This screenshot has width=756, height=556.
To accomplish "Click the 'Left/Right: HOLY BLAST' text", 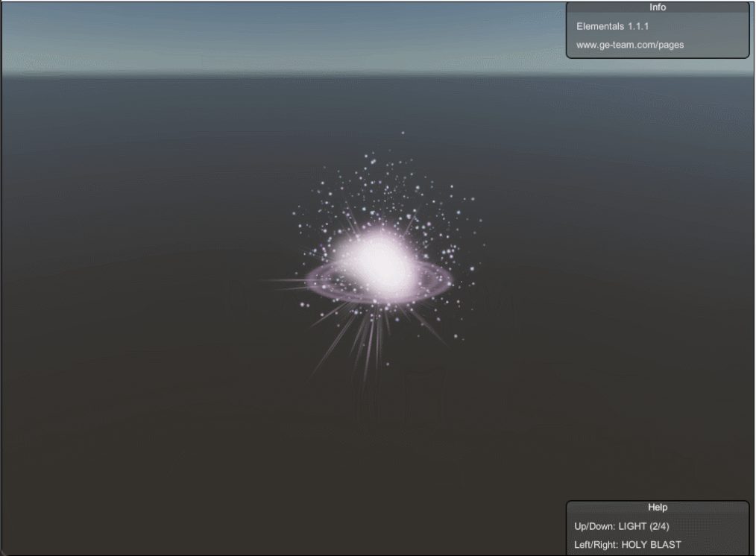I will (x=627, y=544).
